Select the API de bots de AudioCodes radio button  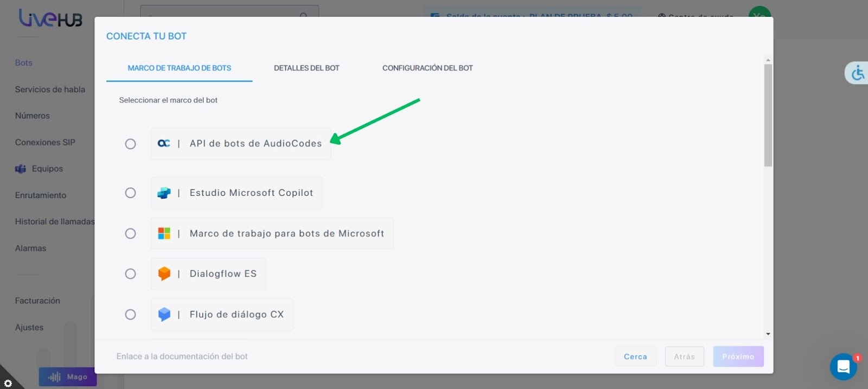[x=130, y=144]
